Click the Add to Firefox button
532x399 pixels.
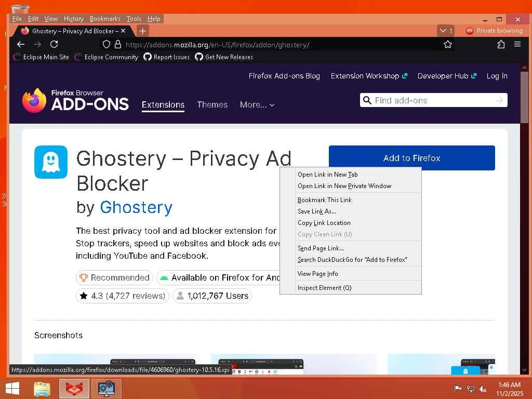pos(411,158)
